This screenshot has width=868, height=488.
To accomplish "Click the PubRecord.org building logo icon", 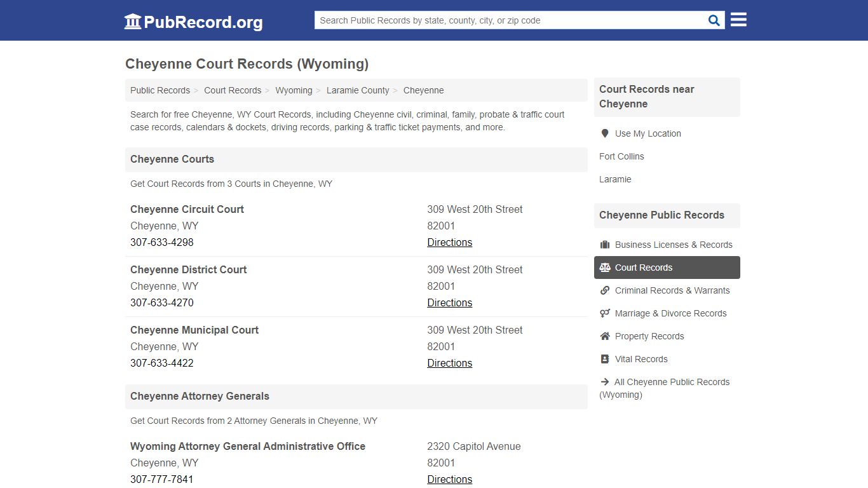I will point(133,22).
